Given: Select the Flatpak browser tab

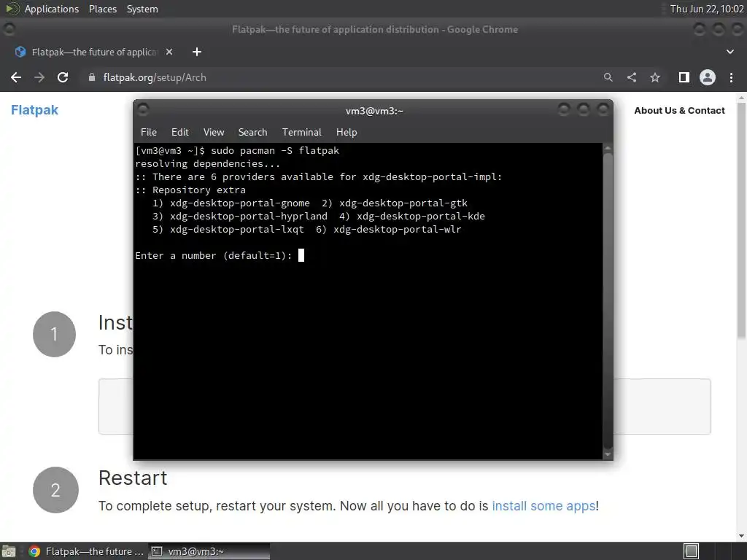Looking at the screenshot, I should (x=93, y=52).
